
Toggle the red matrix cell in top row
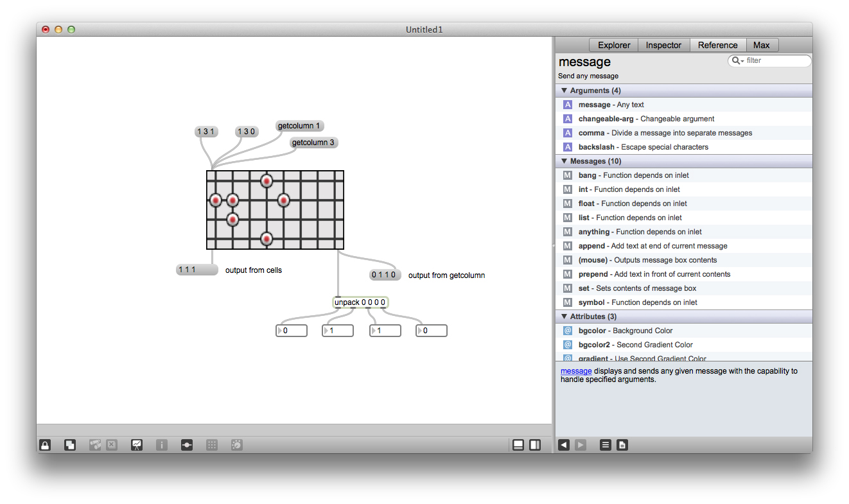[x=267, y=181]
